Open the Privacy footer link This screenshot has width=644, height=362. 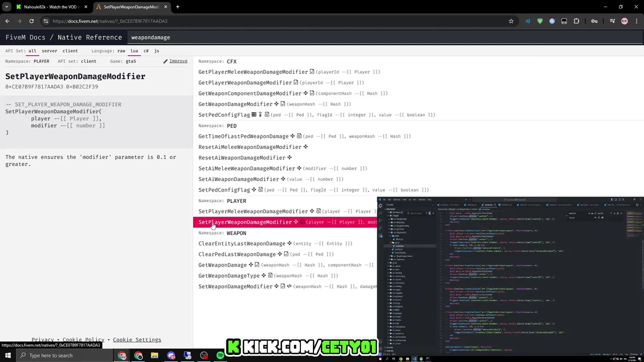(43, 340)
